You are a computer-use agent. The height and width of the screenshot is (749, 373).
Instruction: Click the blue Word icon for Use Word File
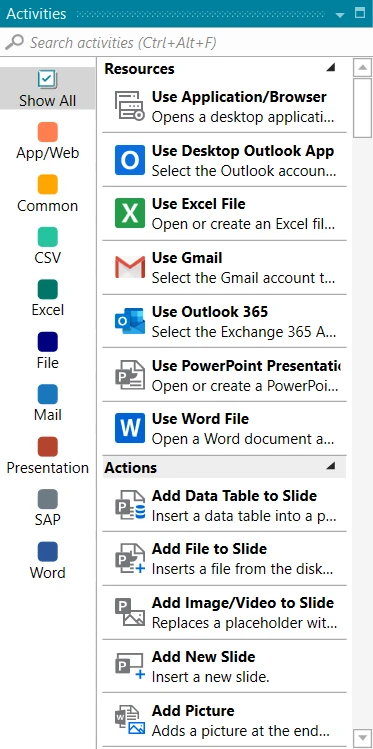coord(130,428)
